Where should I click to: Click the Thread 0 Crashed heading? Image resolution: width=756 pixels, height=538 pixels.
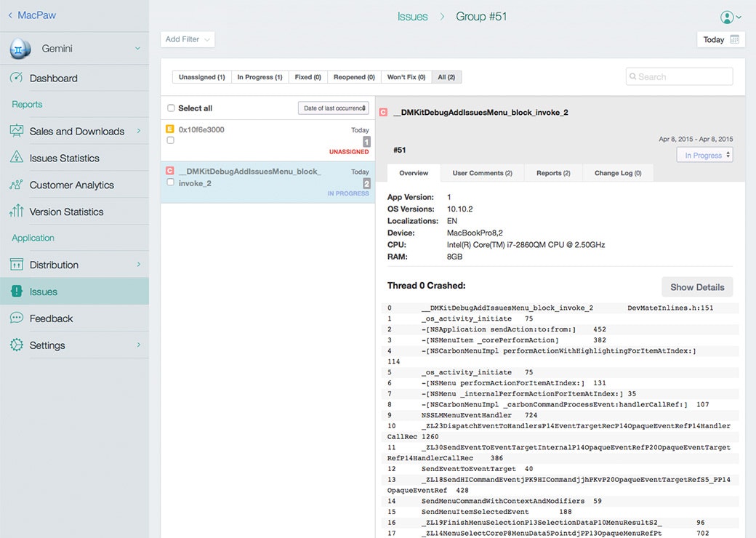(x=426, y=286)
